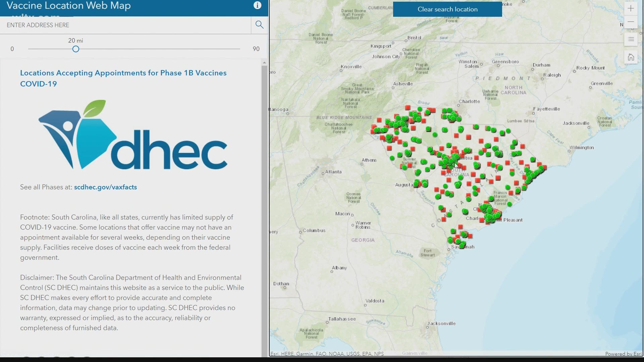This screenshot has height=362, width=644.
Task: Click the Clear search location button
Action: point(448,9)
